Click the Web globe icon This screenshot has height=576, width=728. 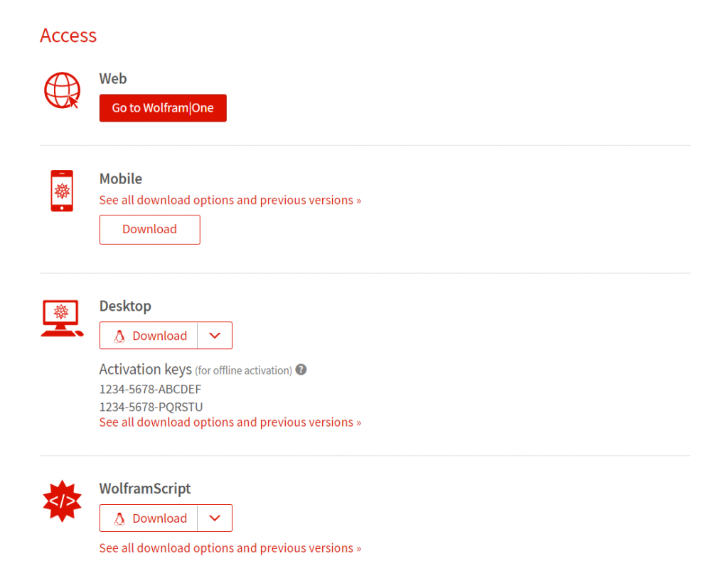point(62,90)
